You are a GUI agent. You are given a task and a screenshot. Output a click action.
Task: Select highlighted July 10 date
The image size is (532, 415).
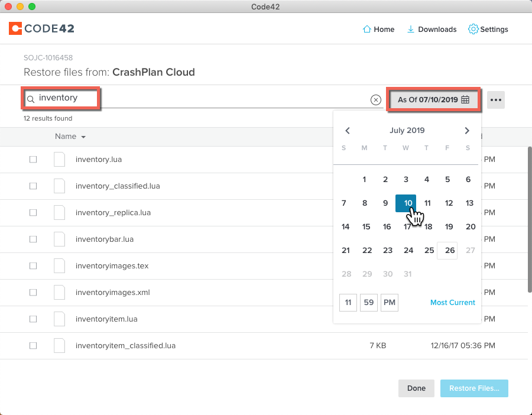[x=406, y=203]
